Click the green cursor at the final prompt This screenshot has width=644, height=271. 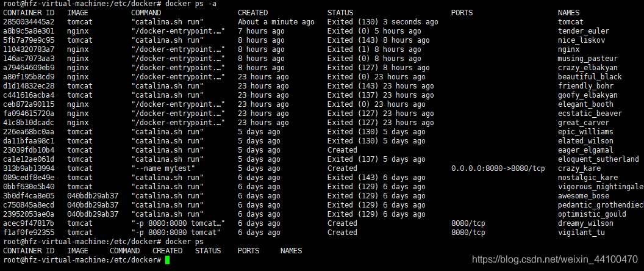click(x=167, y=260)
